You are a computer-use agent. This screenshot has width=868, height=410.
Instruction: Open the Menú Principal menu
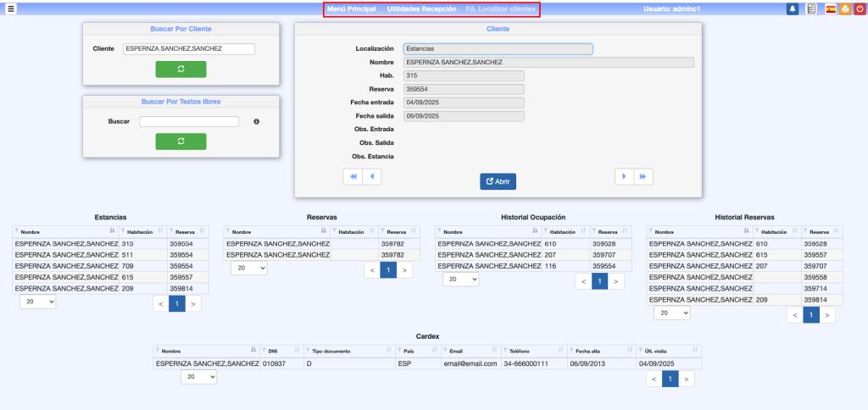(351, 8)
